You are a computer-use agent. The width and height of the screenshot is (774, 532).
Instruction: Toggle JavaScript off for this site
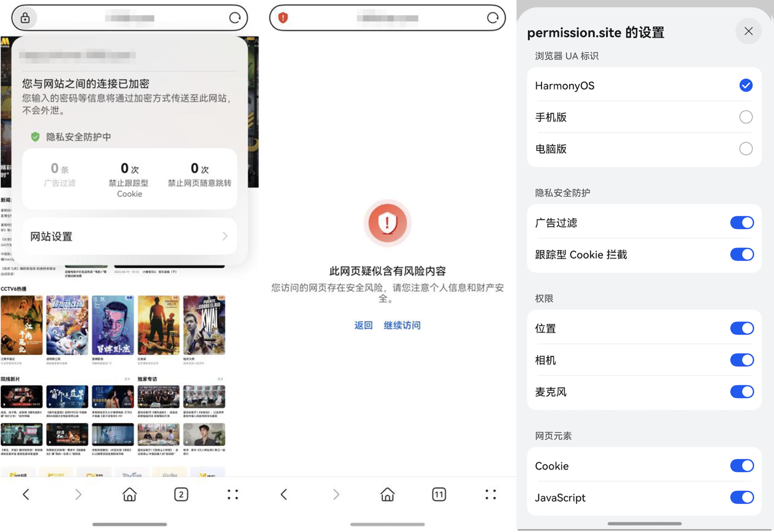click(742, 498)
